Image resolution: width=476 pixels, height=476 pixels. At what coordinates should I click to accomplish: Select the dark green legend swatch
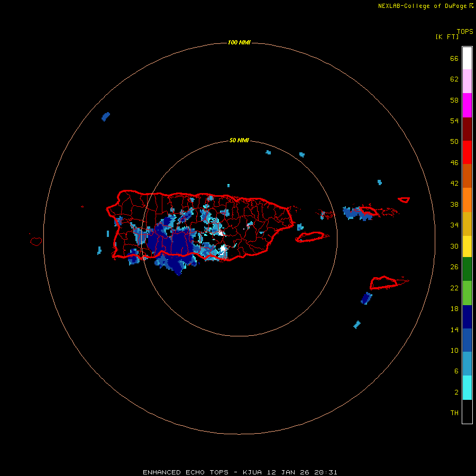tap(467, 269)
